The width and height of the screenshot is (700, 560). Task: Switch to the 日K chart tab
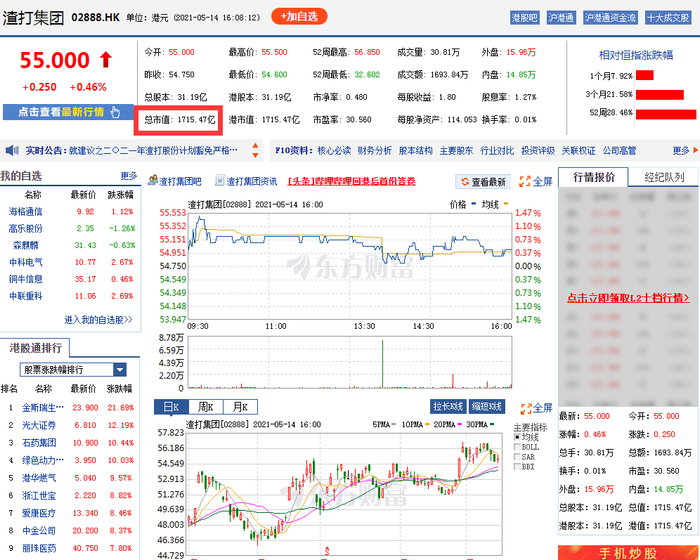coord(171,407)
